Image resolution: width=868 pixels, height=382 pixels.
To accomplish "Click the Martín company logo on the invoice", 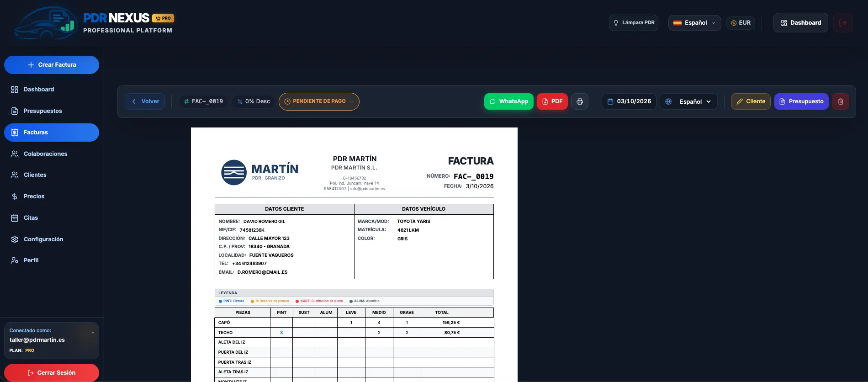I will coord(259,172).
